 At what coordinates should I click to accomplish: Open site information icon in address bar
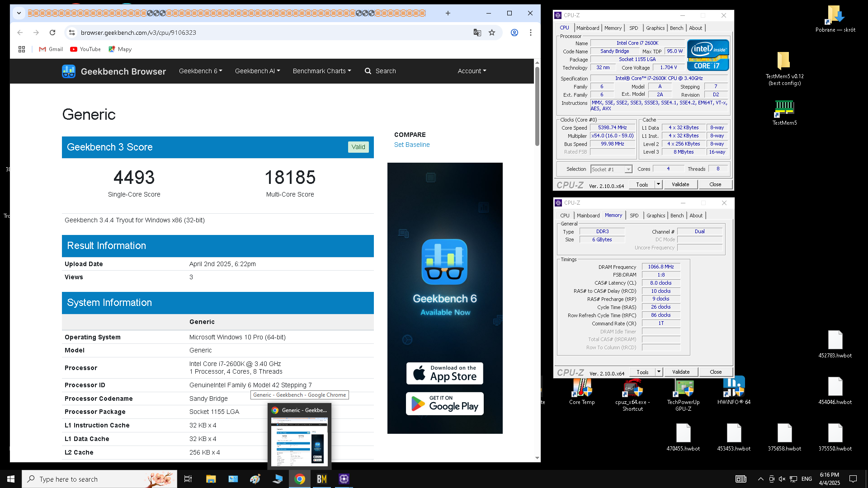click(x=71, y=33)
